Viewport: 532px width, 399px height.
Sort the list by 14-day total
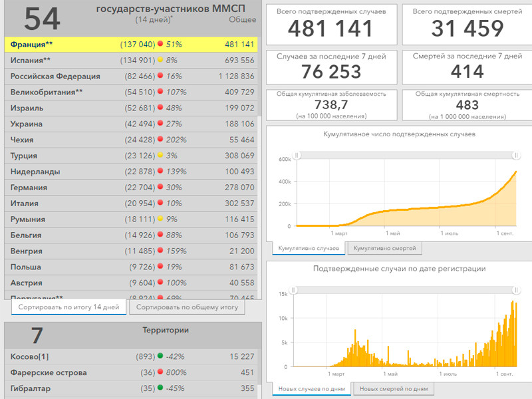click(68, 308)
